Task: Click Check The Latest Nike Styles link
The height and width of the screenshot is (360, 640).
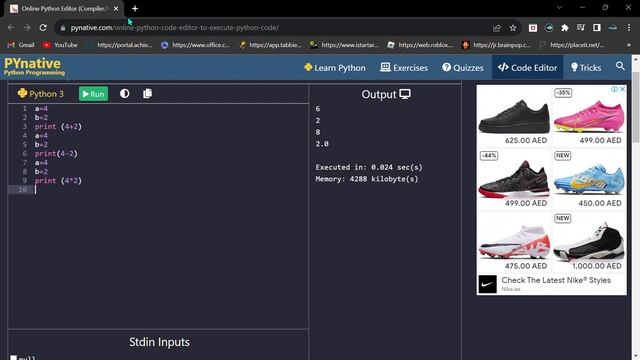Action: pos(556,280)
